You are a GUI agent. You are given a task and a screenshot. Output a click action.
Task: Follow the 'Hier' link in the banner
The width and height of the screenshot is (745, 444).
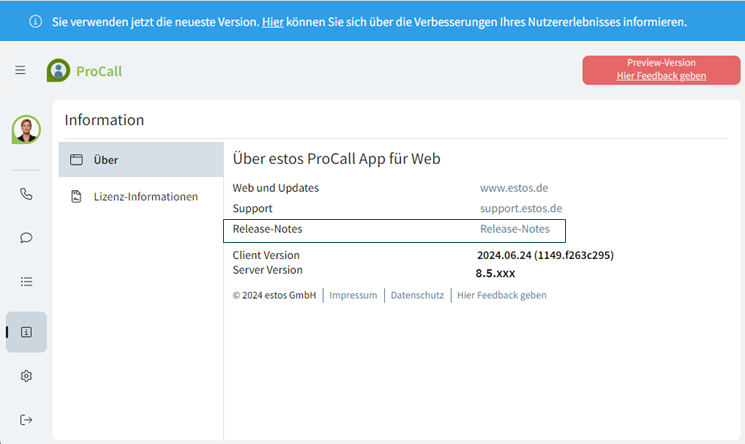pyautogui.click(x=273, y=22)
